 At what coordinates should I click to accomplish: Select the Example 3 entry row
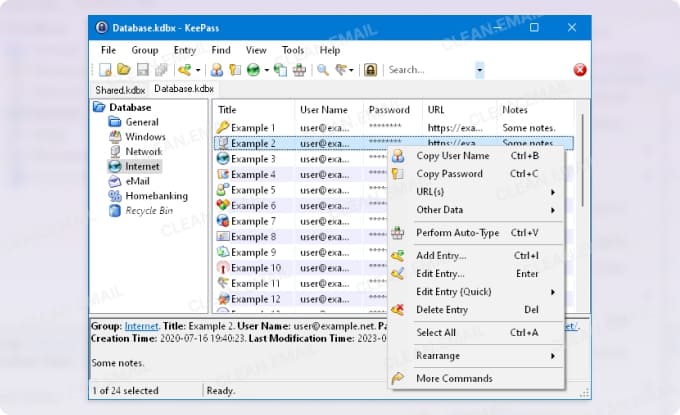pos(301,159)
